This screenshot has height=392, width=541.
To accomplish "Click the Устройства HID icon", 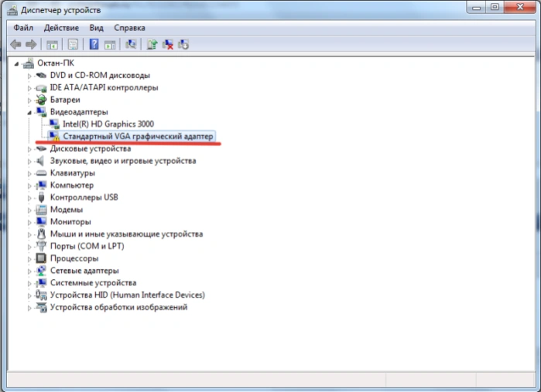I will (x=41, y=295).
